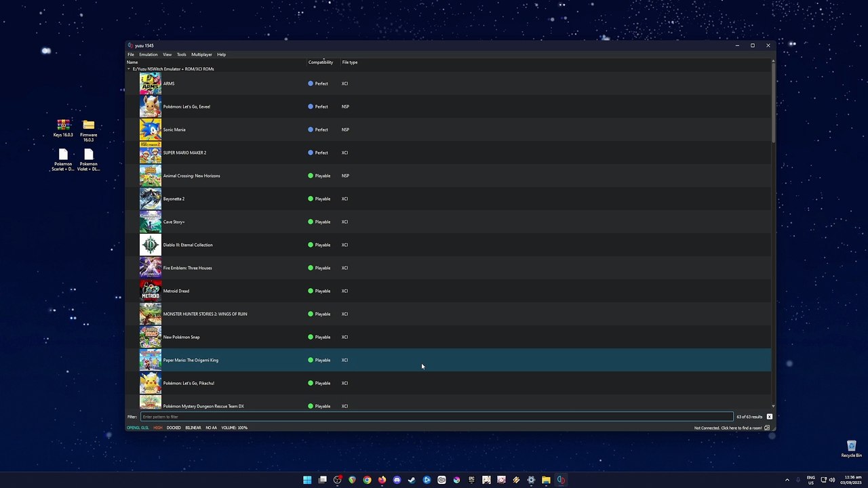868x488 pixels.
Task: Click the game list vertical scrollbar
Action: pyautogui.click(x=773, y=102)
